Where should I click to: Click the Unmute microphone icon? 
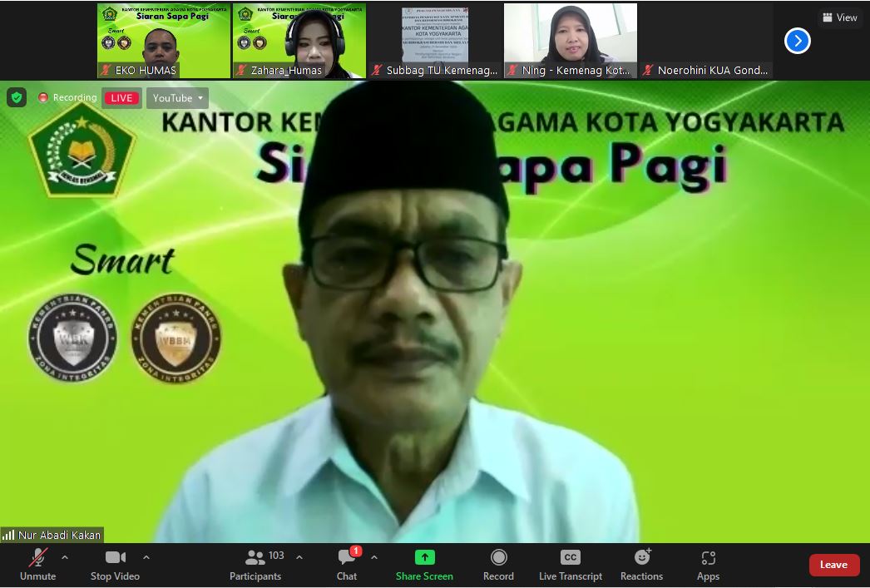tap(37, 557)
